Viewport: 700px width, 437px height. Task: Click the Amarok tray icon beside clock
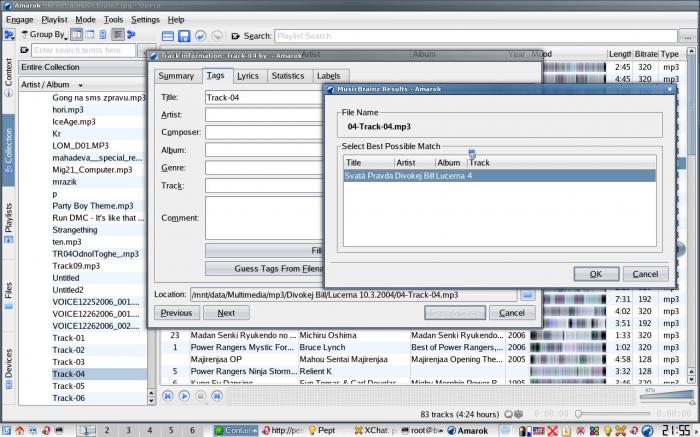[647, 430]
